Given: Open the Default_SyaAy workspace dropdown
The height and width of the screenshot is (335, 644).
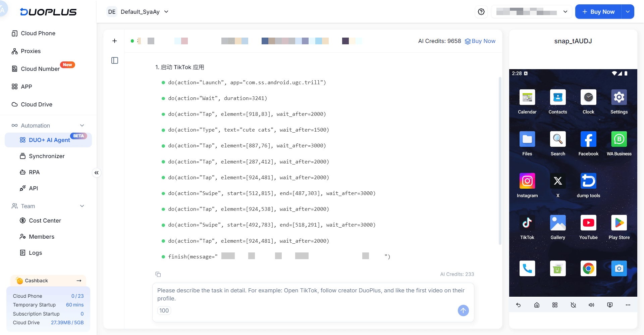Looking at the screenshot, I should click(x=138, y=12).
